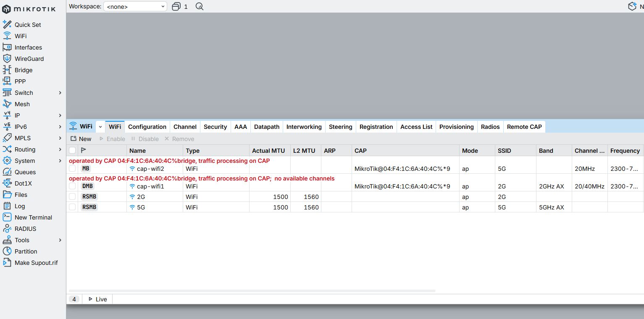
Task: Open the Mesh icon
Action: [7, 104]
